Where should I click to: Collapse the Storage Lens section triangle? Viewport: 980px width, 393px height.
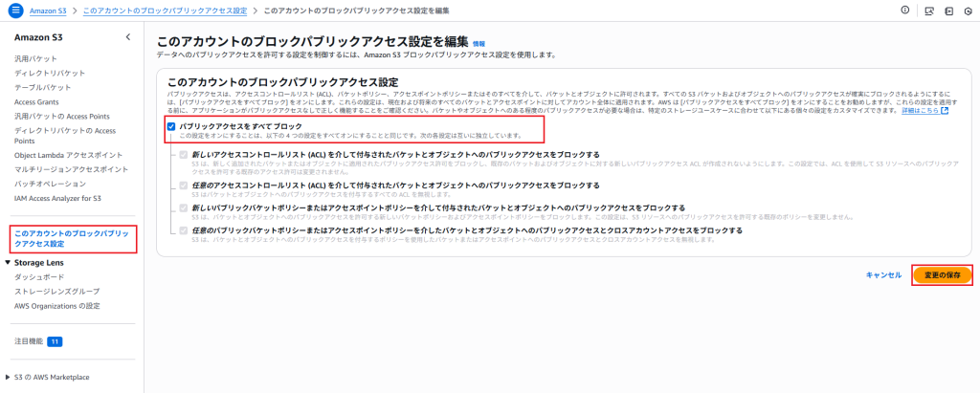tap(8, 263)
